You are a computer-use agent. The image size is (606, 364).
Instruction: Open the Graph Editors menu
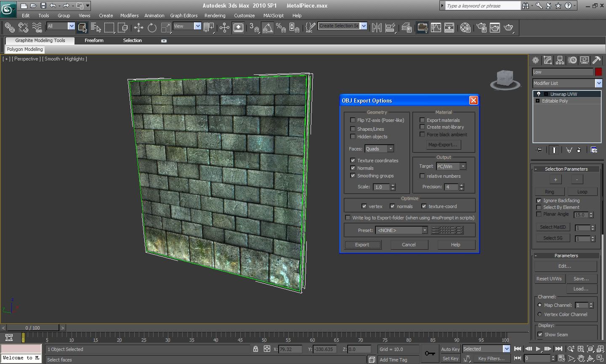pos(183,16)
